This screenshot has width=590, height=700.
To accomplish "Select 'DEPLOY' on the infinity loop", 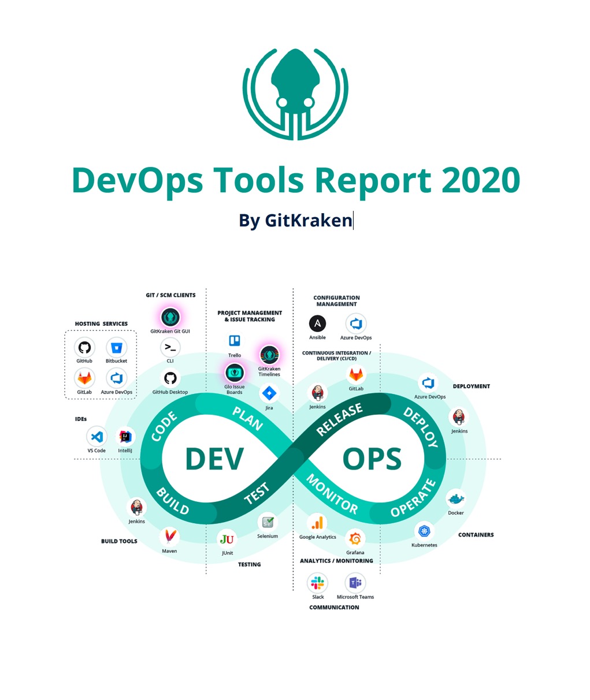I will click(421, 428).
